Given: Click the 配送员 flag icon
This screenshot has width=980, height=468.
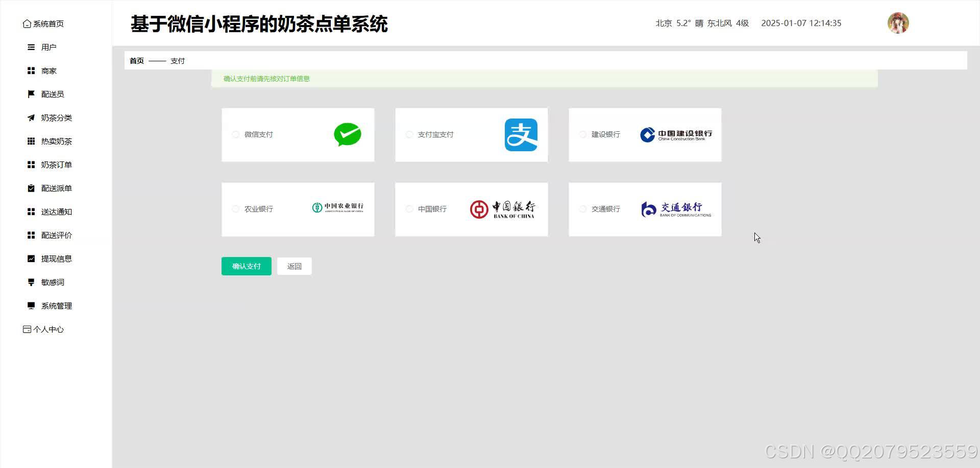Looking at the screenshot, I should coord(31,94).
